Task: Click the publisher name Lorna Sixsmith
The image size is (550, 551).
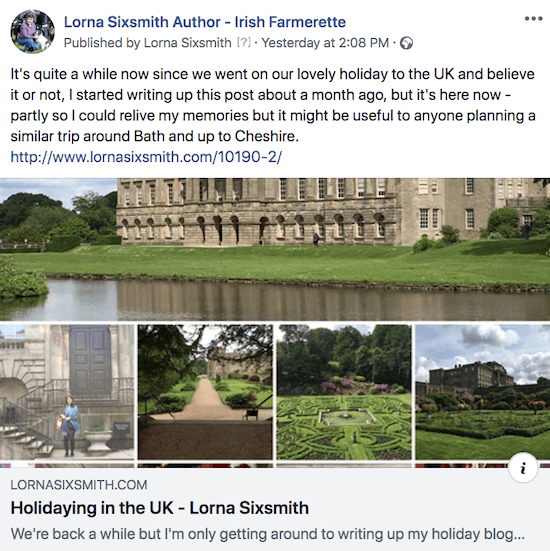Action: point(187,43)
